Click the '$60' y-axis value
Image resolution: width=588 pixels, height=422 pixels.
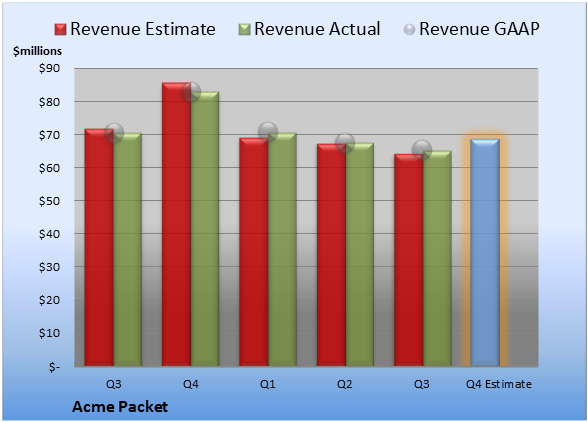[49, 168]
